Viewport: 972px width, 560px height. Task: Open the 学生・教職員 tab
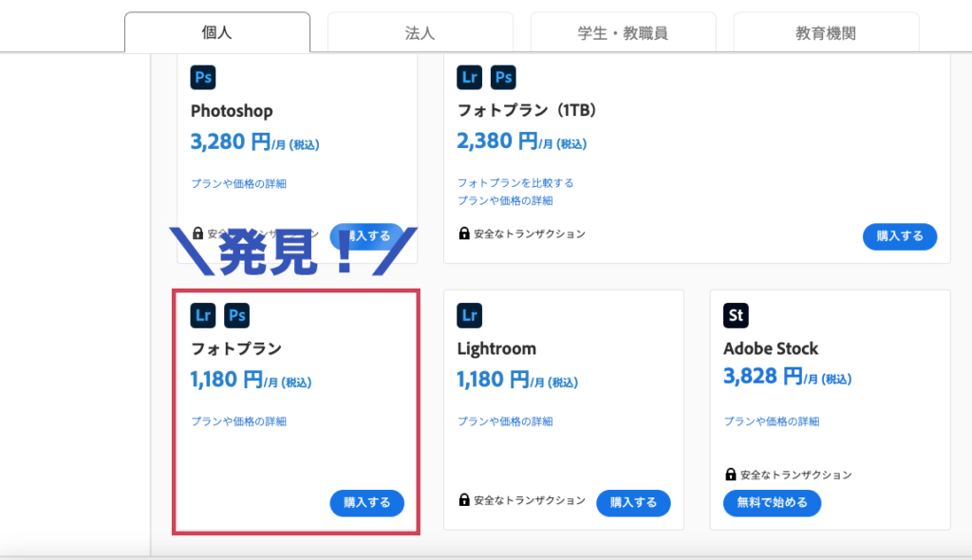coord(623,32)
